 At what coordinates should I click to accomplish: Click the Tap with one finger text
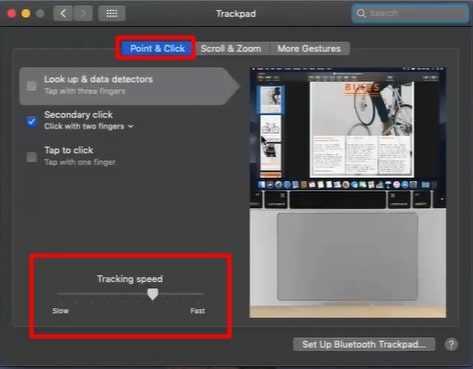(x=80, y=162)
